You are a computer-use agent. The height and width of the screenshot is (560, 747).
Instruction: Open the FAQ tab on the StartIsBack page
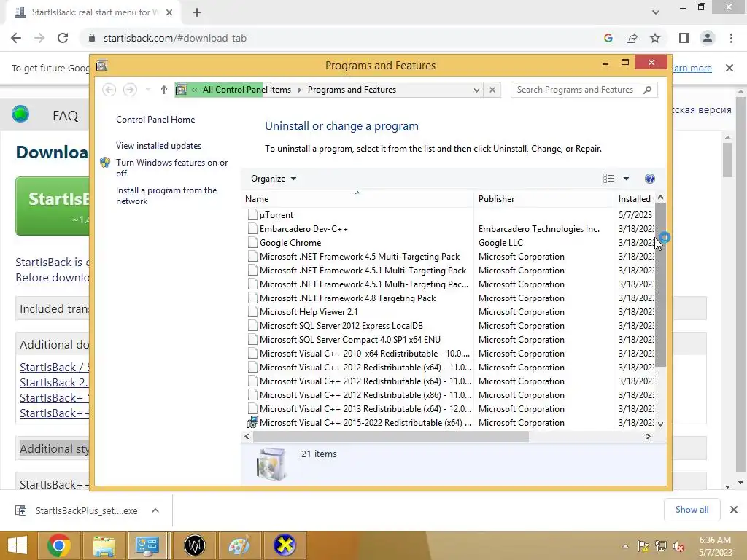click(65, 115)
